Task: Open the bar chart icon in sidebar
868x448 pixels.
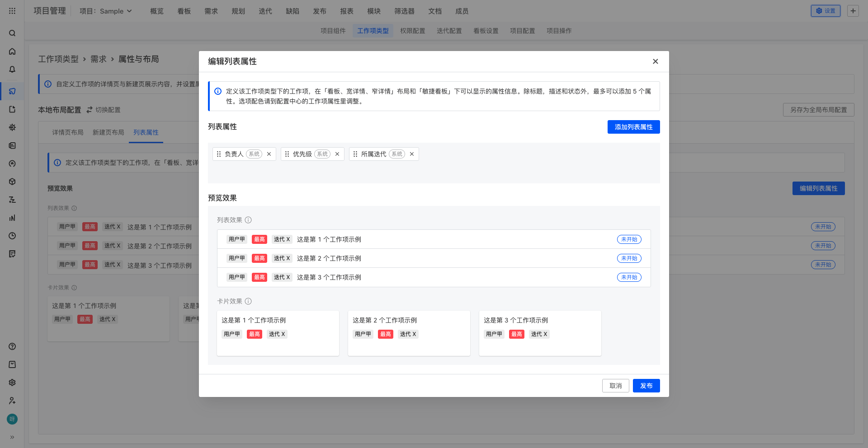Action: (x=12, y=218)
